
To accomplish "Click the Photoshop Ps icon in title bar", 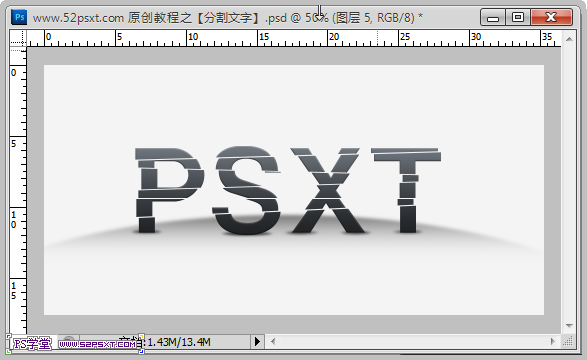I will tap(19, 17).
